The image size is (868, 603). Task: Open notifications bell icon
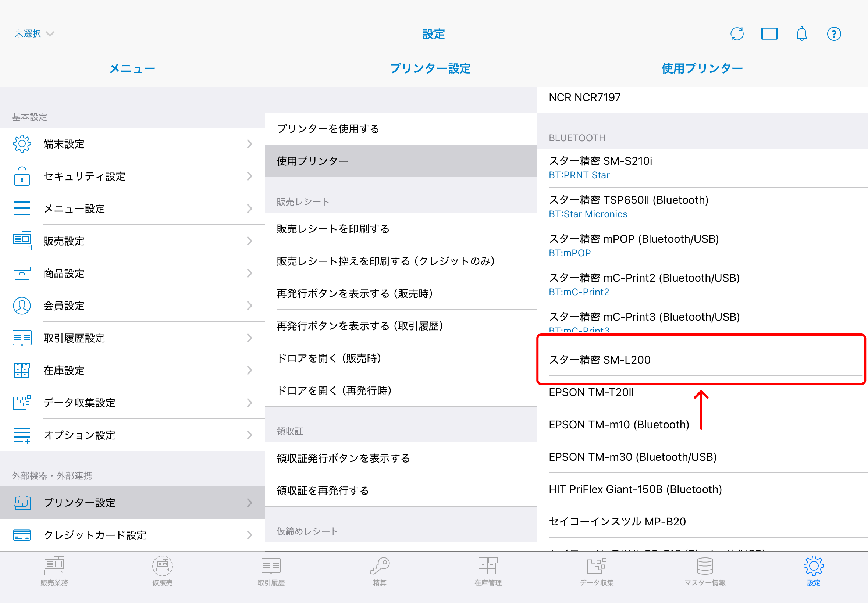pyautogui.click(x=801, y=34)
